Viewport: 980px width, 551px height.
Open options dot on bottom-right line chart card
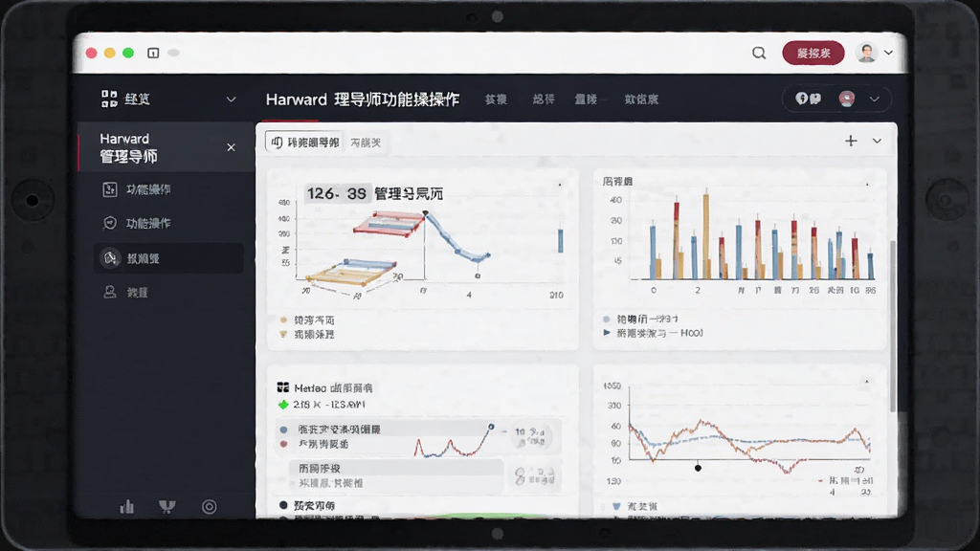pyautogui.click(x=866, y=381)
